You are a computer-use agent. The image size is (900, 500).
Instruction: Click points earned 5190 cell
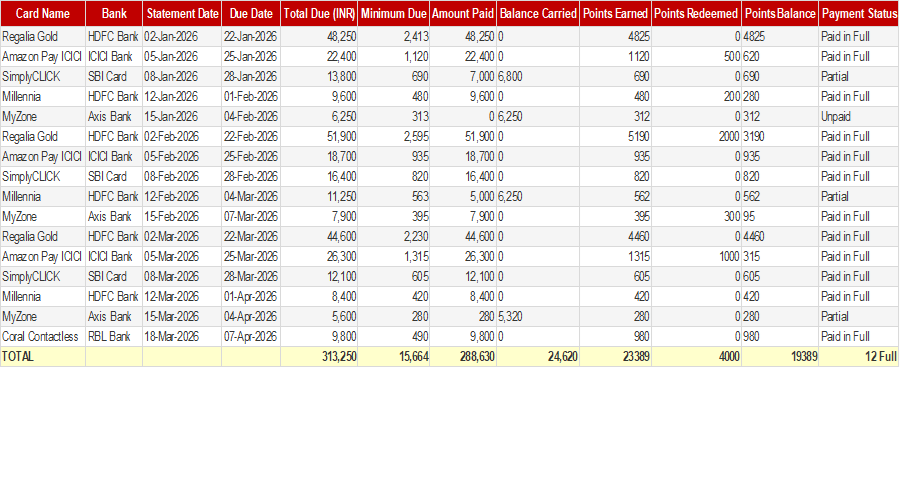(x=615, y=137)
